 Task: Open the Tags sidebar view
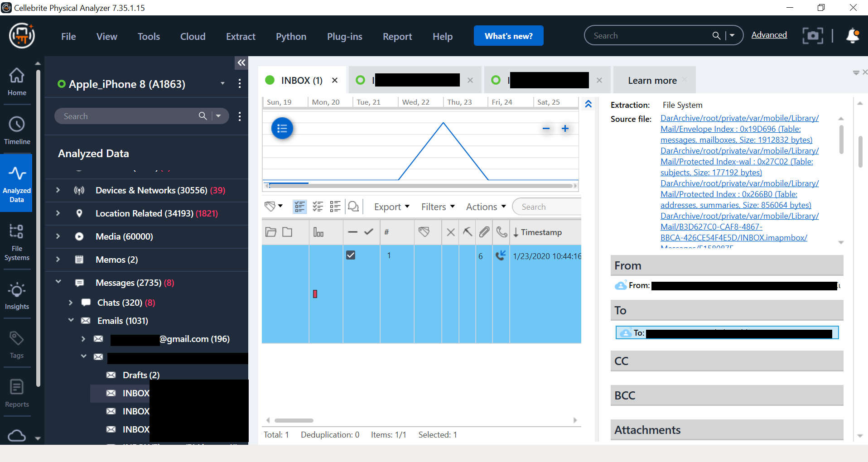click(x=17, y=345)
